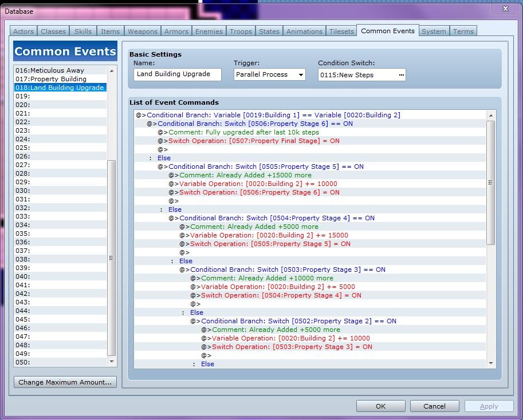Click the event commands scroll-up arrow
523x420 pixels.
[x=491, y=115]
